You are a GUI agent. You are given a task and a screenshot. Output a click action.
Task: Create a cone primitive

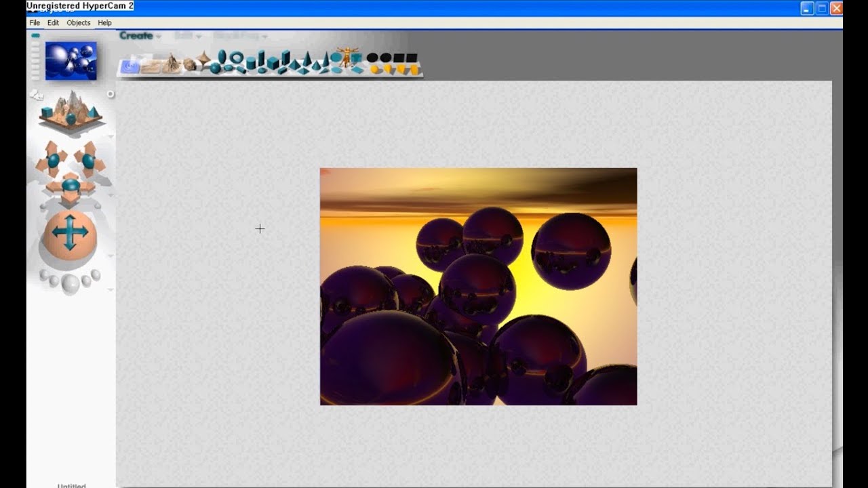click(316, 65)
